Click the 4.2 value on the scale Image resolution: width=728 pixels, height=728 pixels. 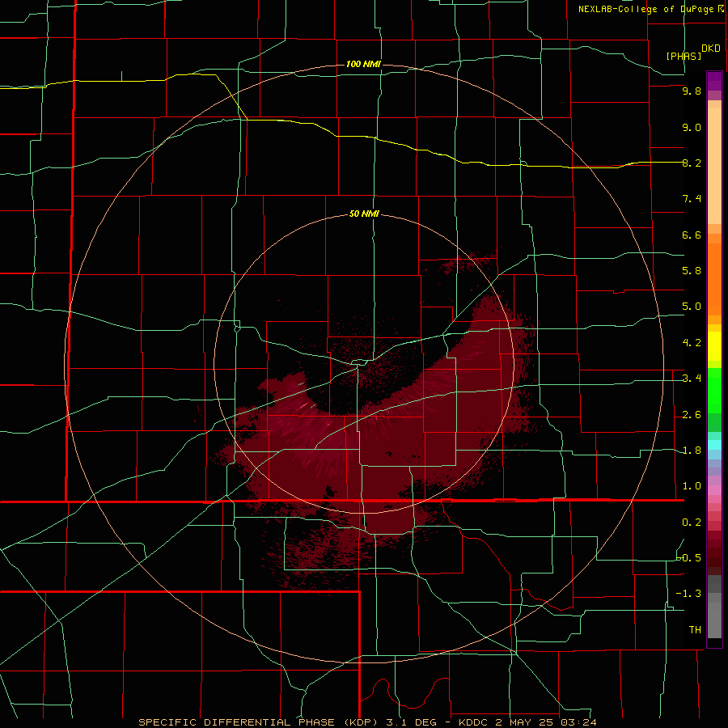click(692, 343)
